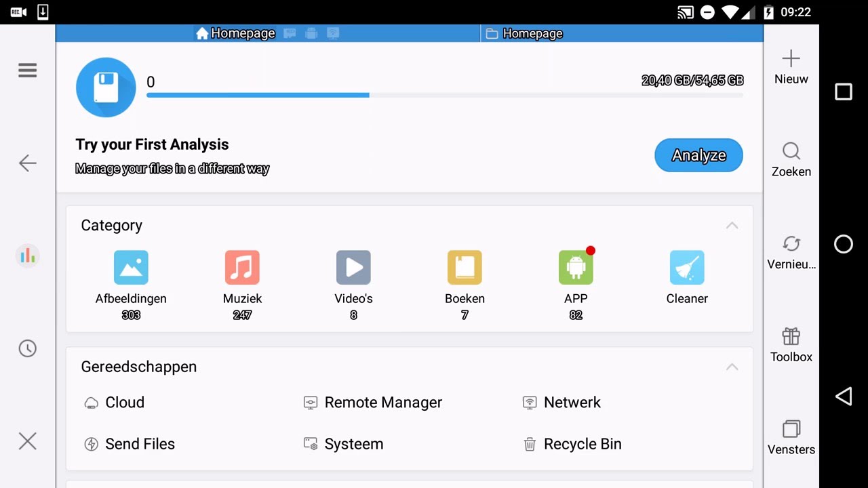Screen dimensions: 868x488
Task: Tap the screen recording status icon
Action: click(18, 12)
